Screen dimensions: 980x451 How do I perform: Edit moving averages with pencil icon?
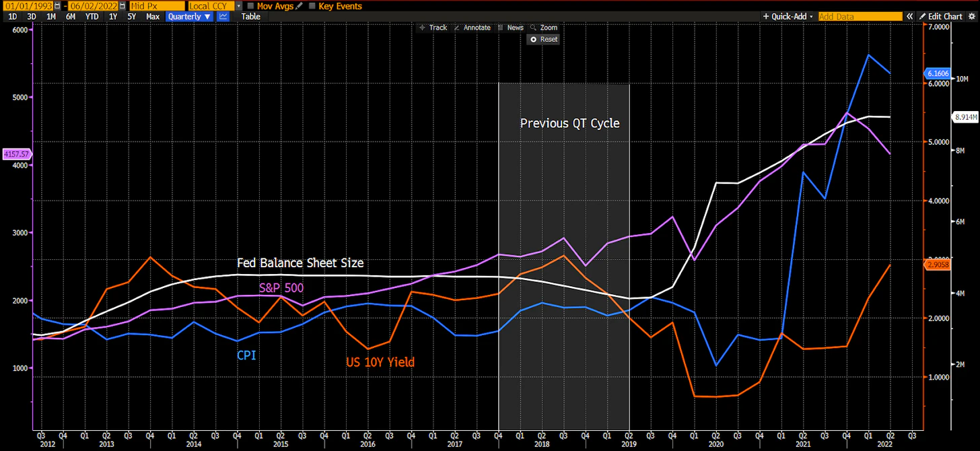tap(299, 6)
